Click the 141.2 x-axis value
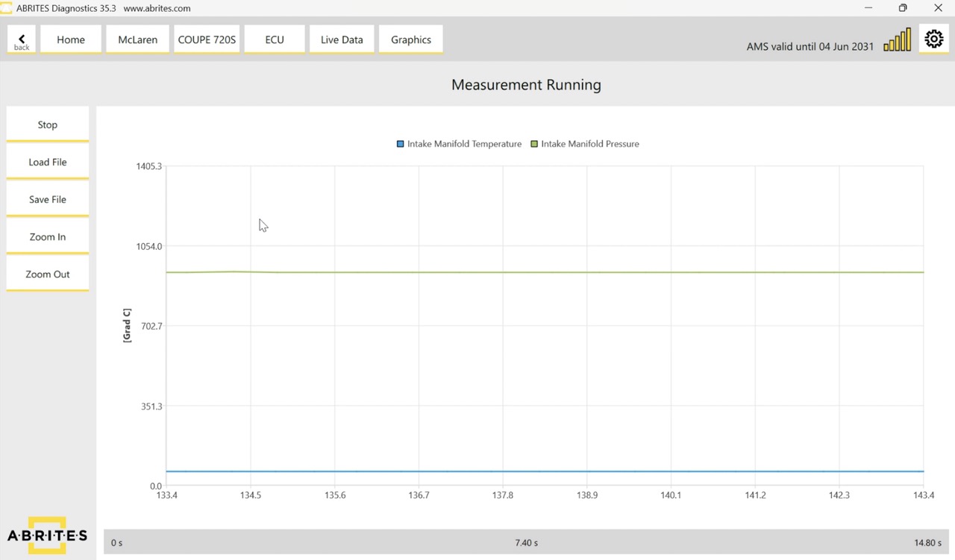 (755, 495)
